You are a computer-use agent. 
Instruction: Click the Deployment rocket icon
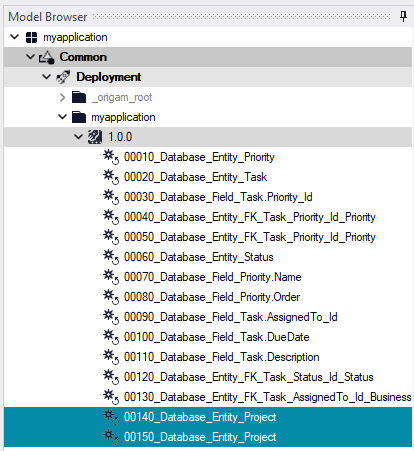[63, 77]
